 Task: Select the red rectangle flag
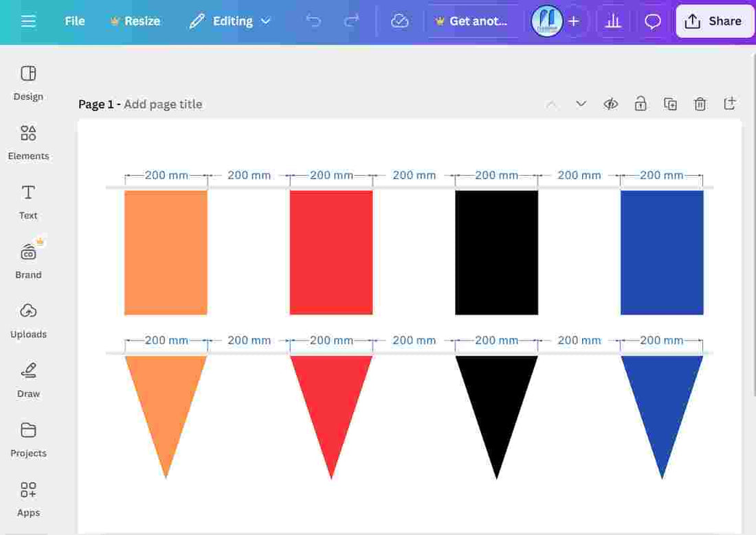pos(331,253)
